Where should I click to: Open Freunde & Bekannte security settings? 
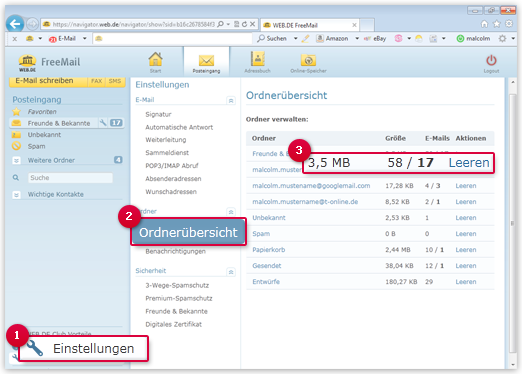coord(176,311)
